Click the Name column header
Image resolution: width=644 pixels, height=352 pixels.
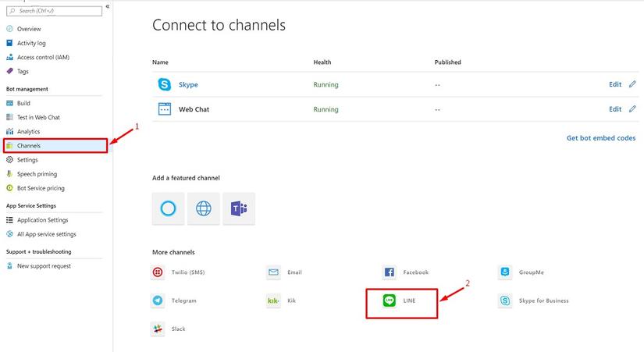(x=160, y=62)
